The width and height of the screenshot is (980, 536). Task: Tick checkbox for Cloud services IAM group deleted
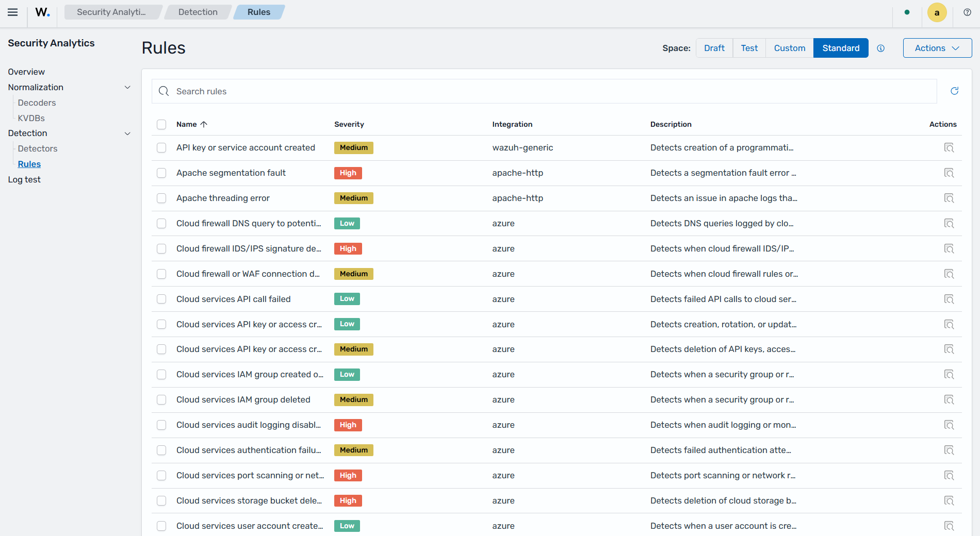161,400
